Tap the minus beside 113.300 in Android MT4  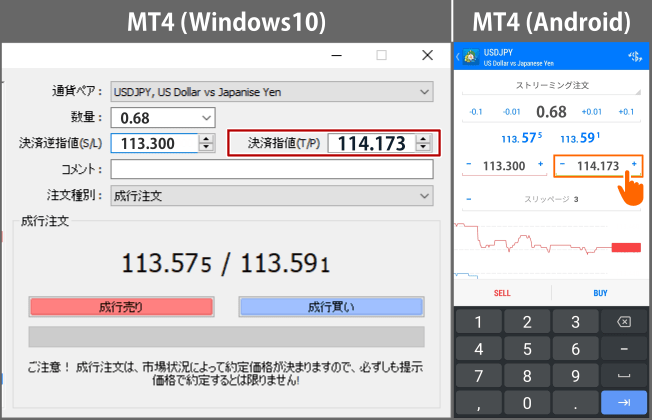click(469, 164)
